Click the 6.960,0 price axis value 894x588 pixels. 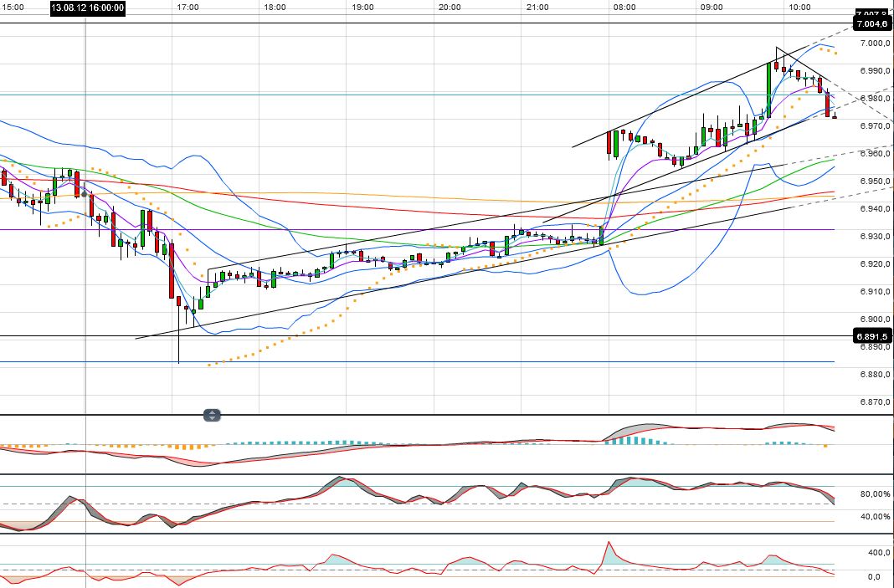coord(876,153)
